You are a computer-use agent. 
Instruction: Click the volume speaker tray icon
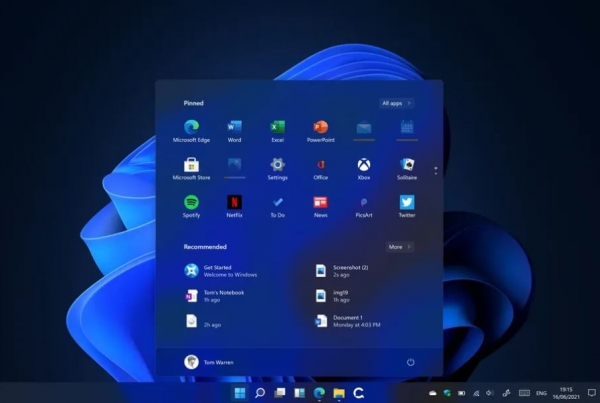click(x=490, y=393)
